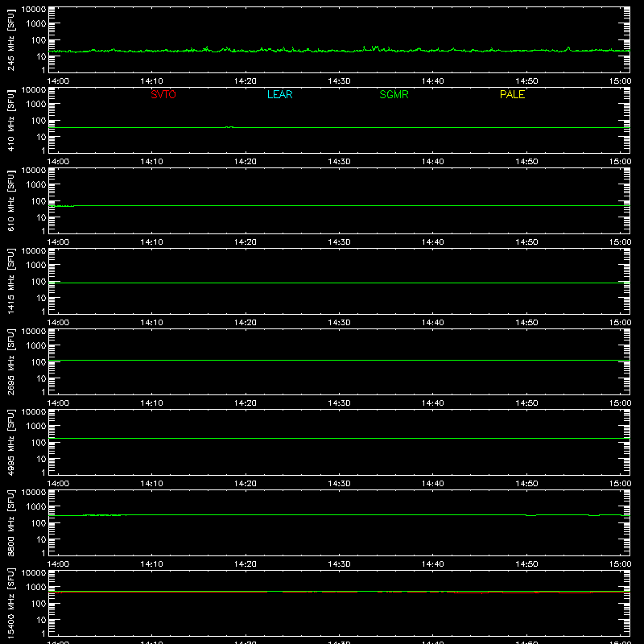Click the 10 y-axis value of the 1415 MHz plot
The width and height of the screenshot is (644, 644).
click(41, 298)
